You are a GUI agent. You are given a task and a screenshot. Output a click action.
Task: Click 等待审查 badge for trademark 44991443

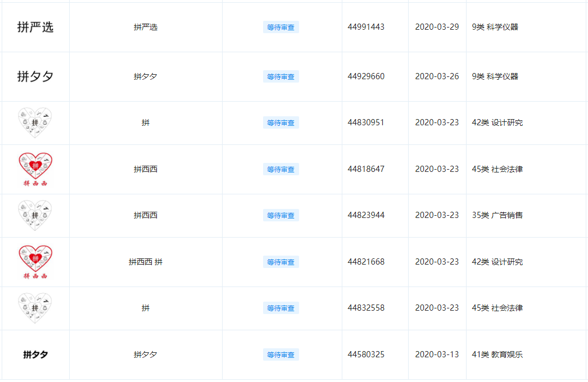(x=281, y=26)
